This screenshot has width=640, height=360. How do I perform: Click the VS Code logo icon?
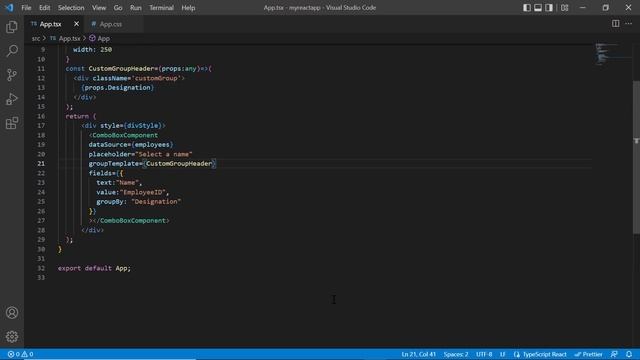9,8
